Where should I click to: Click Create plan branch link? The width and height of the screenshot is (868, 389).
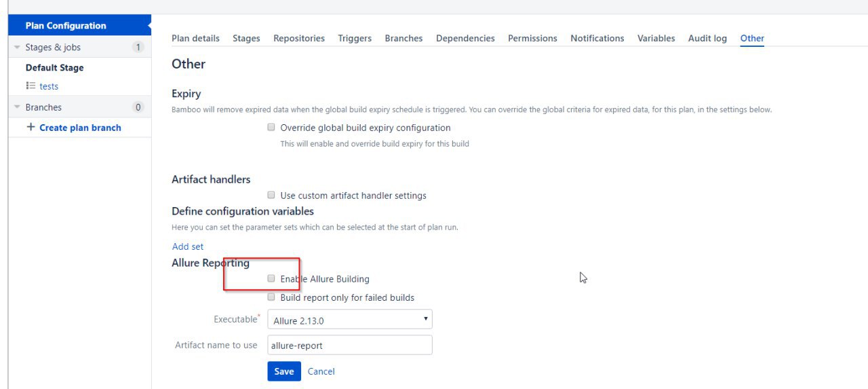[80, 128]
